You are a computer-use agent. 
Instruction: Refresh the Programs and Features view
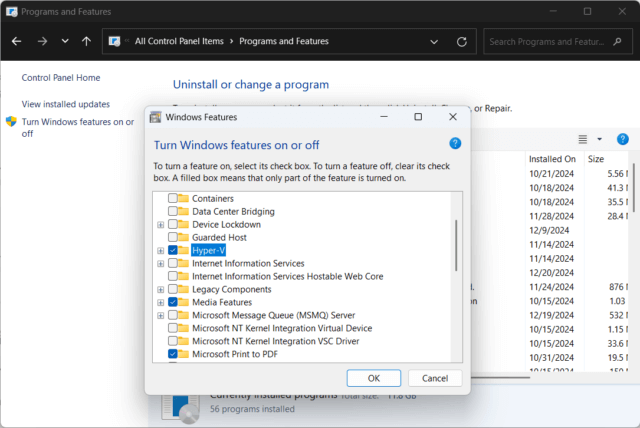pyautogui.click(x=462, y=42)
